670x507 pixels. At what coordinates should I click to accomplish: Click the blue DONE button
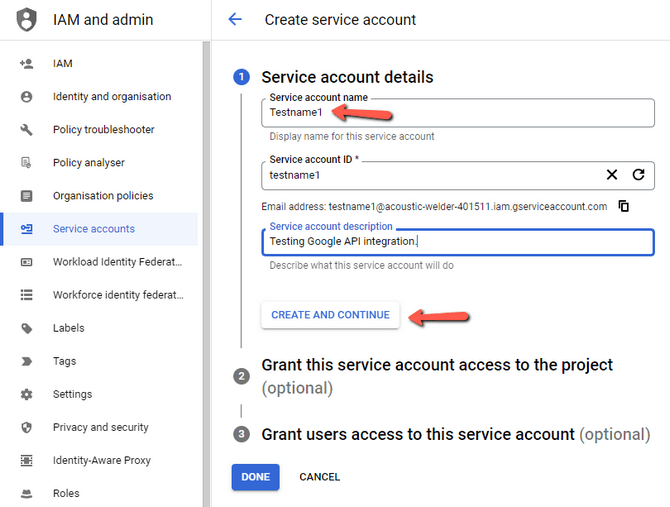coord(256,477)
